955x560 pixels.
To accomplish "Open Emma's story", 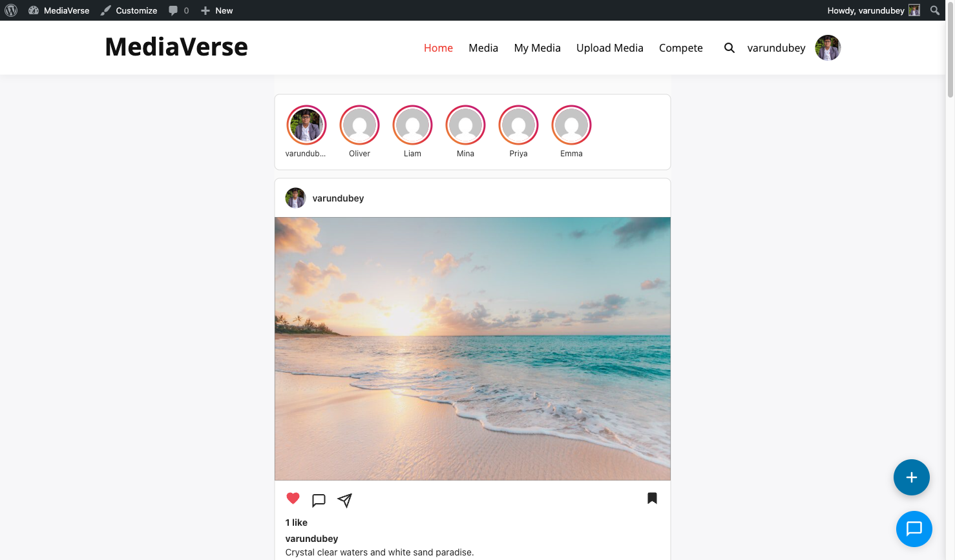I will (571, 125).
